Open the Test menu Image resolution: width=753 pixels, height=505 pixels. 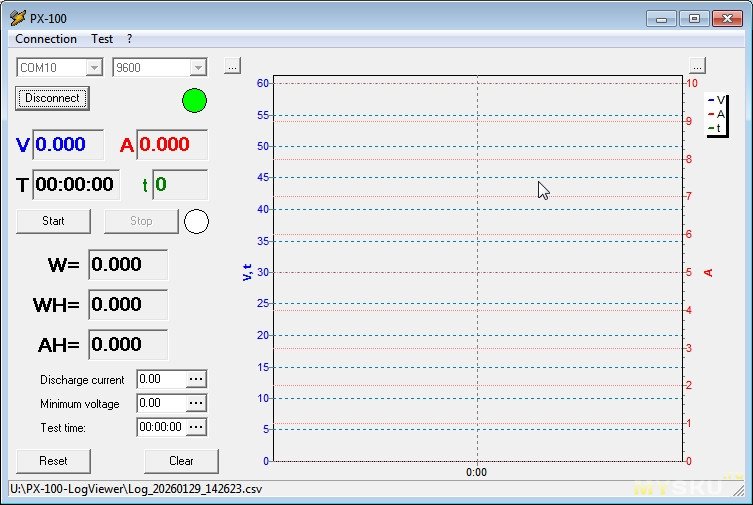102,39
